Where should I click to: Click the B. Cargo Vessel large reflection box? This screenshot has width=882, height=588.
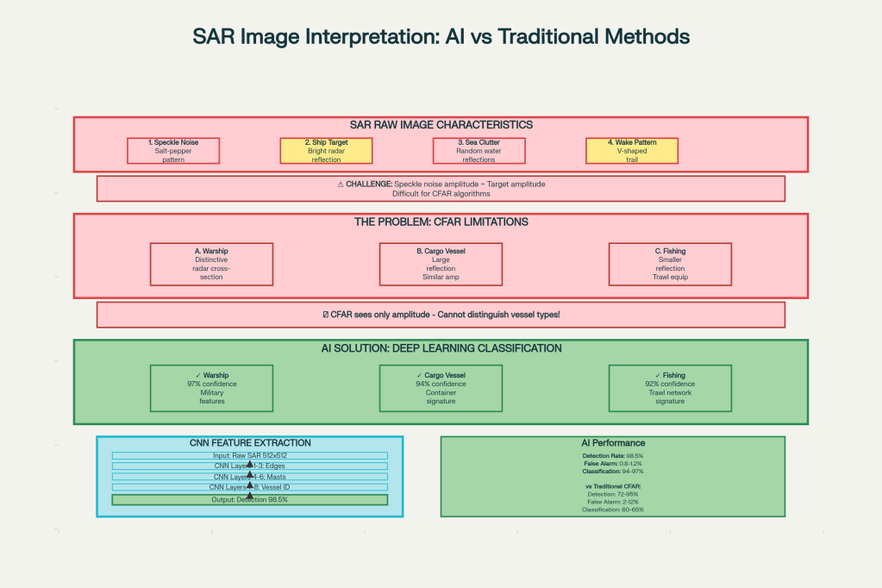point(441,264)
